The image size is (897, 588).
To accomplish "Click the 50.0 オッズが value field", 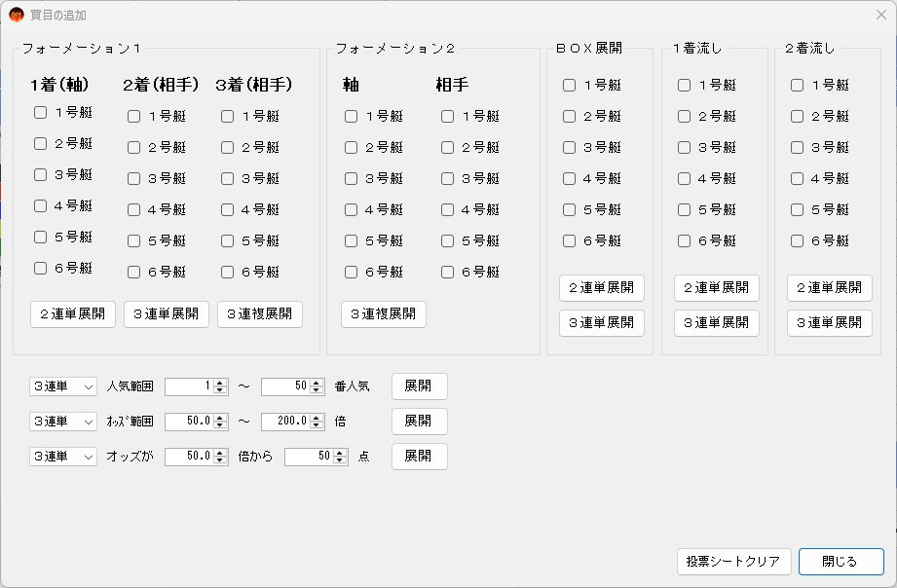I will click(x=189, y=457).
